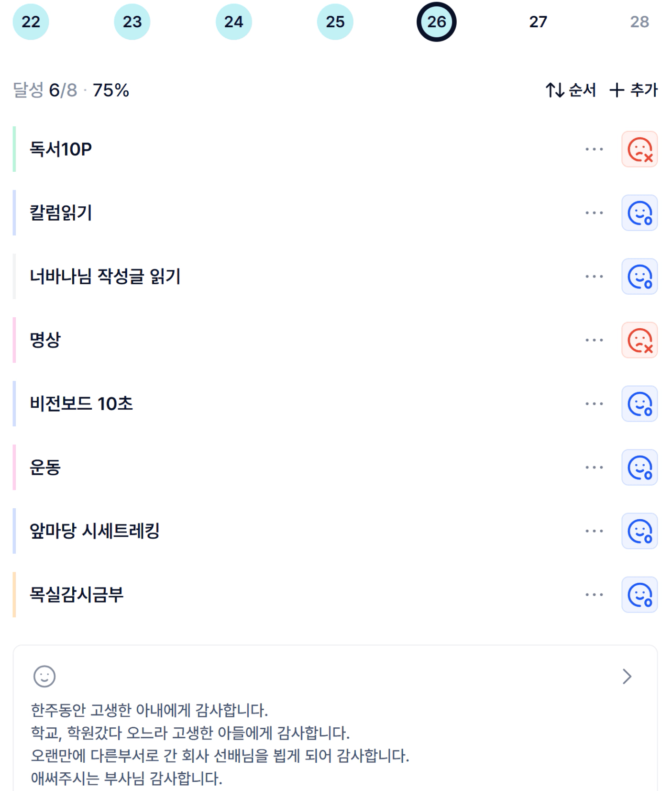Viewport: 672px width, 791px height.
Task: Click the pink color bar beside 명상
Action: click(14, 340)
